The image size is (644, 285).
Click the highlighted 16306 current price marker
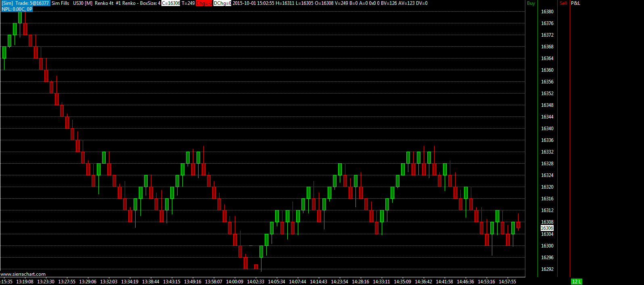pos(547,228)
